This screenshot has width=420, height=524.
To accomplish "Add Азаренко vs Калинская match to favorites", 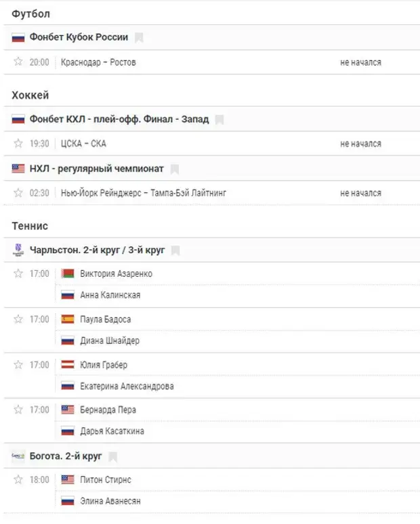I will [18, 274].
